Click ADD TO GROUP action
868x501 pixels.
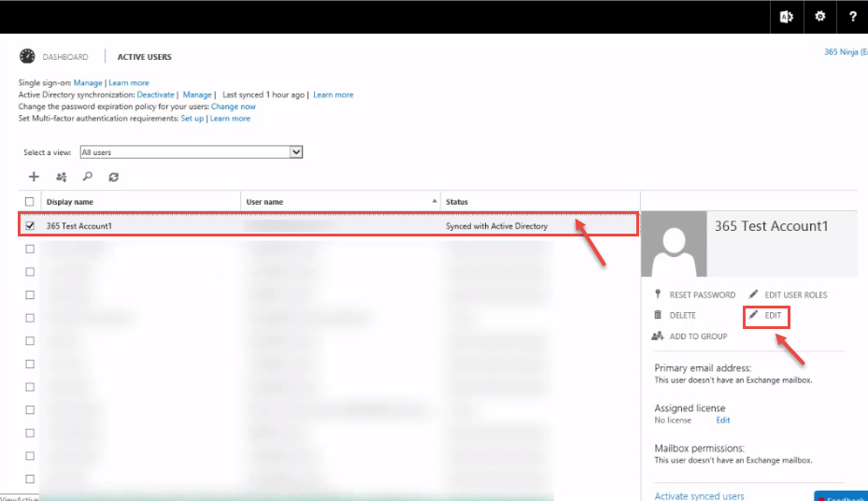(x=698, y=336)
